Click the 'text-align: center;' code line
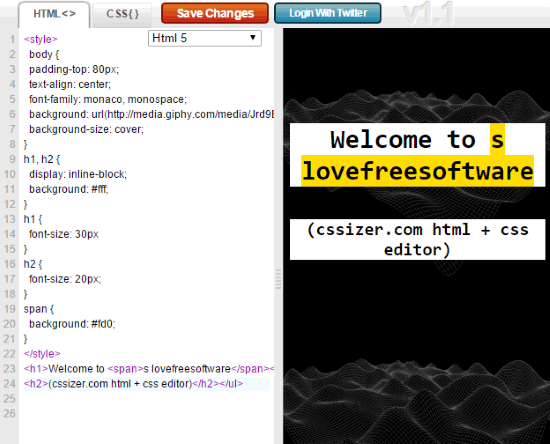The height and width of the screenshot is (444, 550). pos(70,85)
